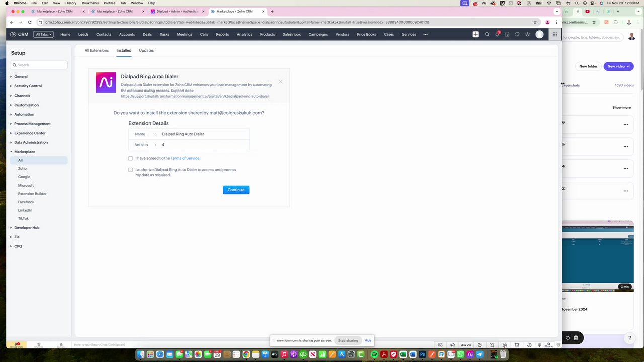Expand the Automation section
644x362 pixels.
24,114
